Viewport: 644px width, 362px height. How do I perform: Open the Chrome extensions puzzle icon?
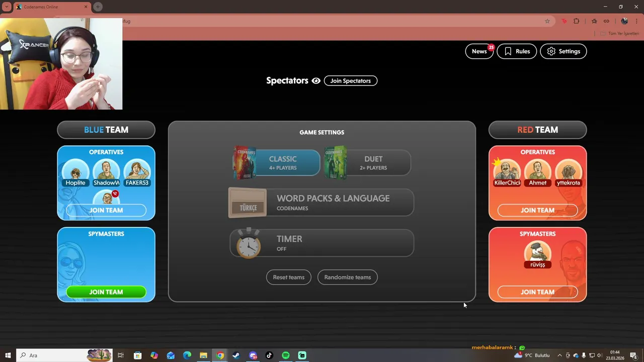(577, 21)
